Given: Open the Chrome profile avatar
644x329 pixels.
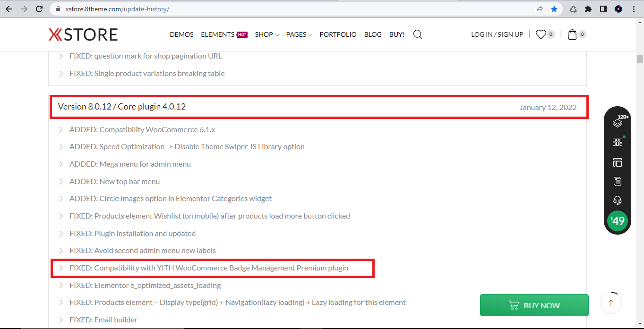Looking at the screenshot, I should [618, 9].
